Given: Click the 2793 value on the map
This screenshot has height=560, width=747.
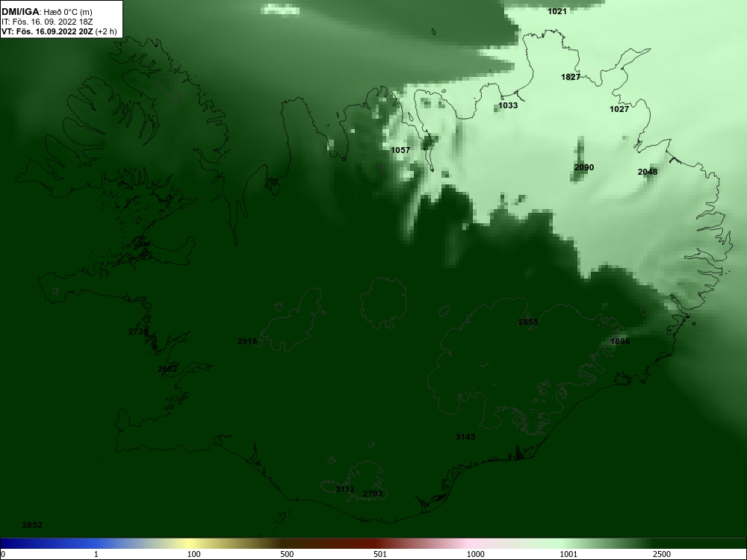Looking at the screenshot, I should pyautogui.click(x=373, y=494).
